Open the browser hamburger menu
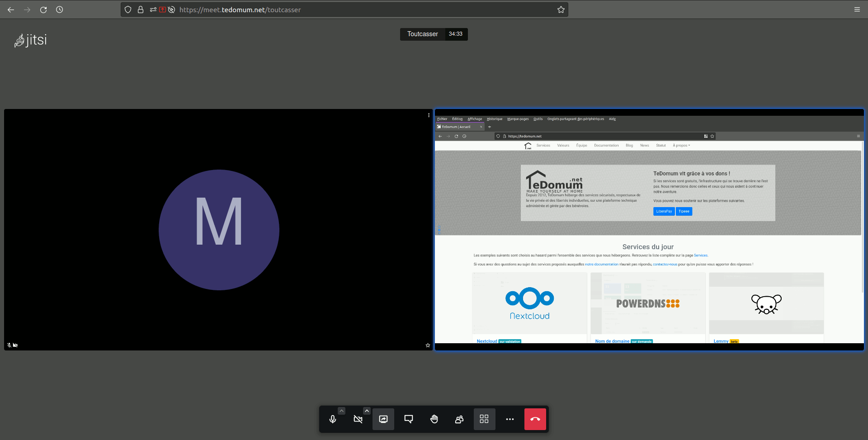This screenshot has width=868, height=440. tap(857, 9)
